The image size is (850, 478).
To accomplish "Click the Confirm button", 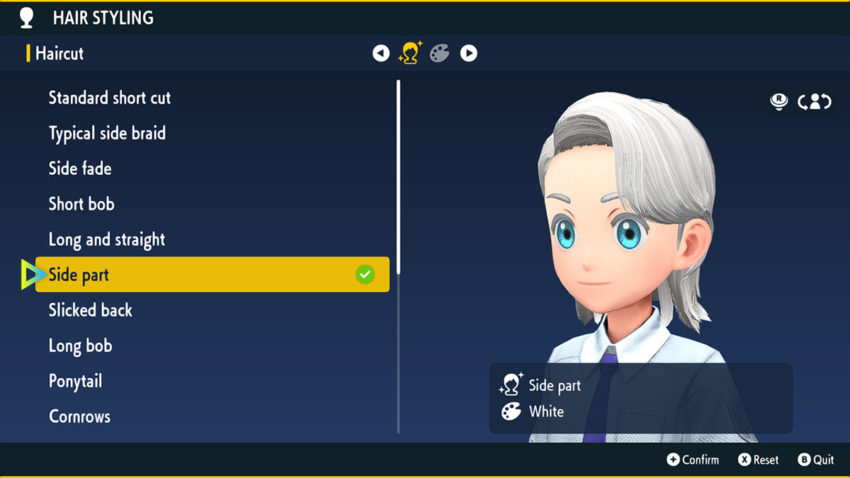I will (693, 460).
